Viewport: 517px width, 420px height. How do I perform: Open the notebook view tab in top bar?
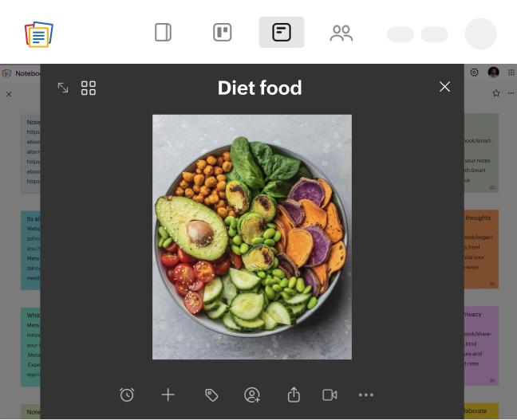[x=164, y=33]
